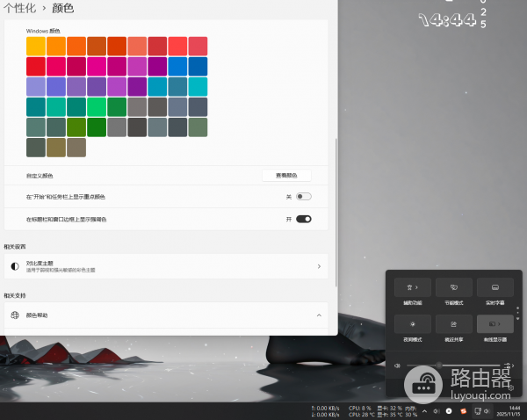Screen dimensions: 527x420
Task: Click the volume slider track
Action: tap(457, 366)
